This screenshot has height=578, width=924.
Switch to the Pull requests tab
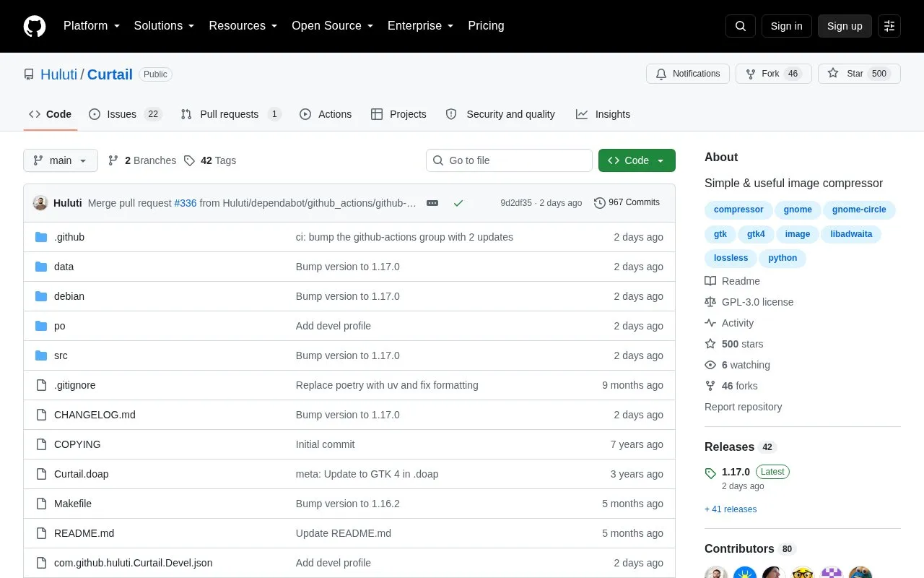tap(231, 114)
